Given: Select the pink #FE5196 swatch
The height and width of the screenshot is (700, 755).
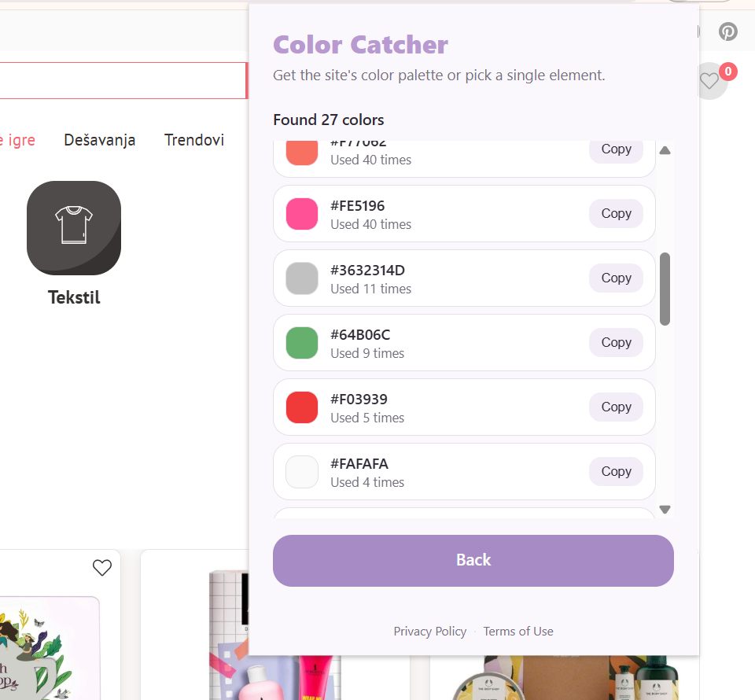Looking at the screenshot, I should pyautogui.click(x=302, y=214).
